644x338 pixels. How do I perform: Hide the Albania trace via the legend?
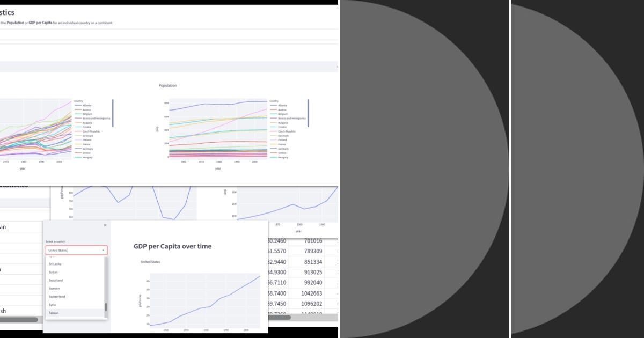(283, 105)
